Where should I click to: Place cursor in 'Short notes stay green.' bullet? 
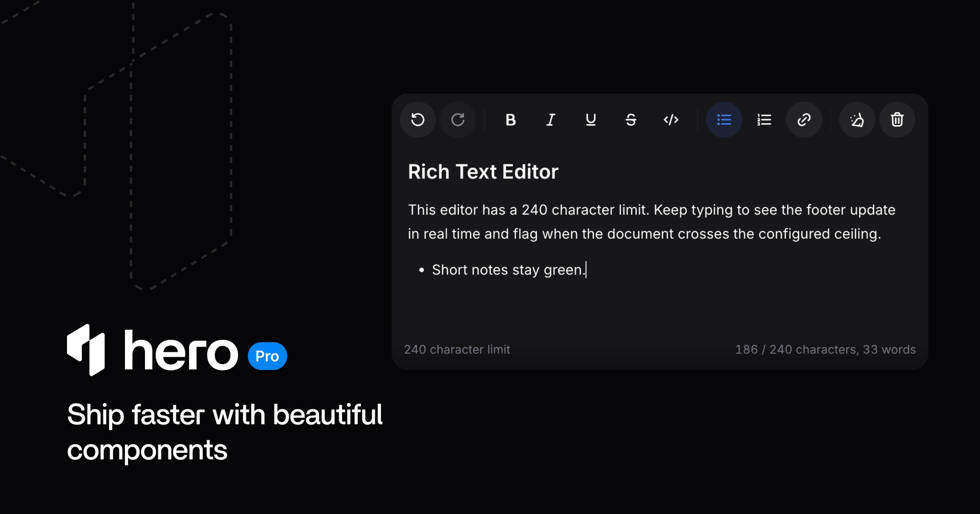click(508, 270)
